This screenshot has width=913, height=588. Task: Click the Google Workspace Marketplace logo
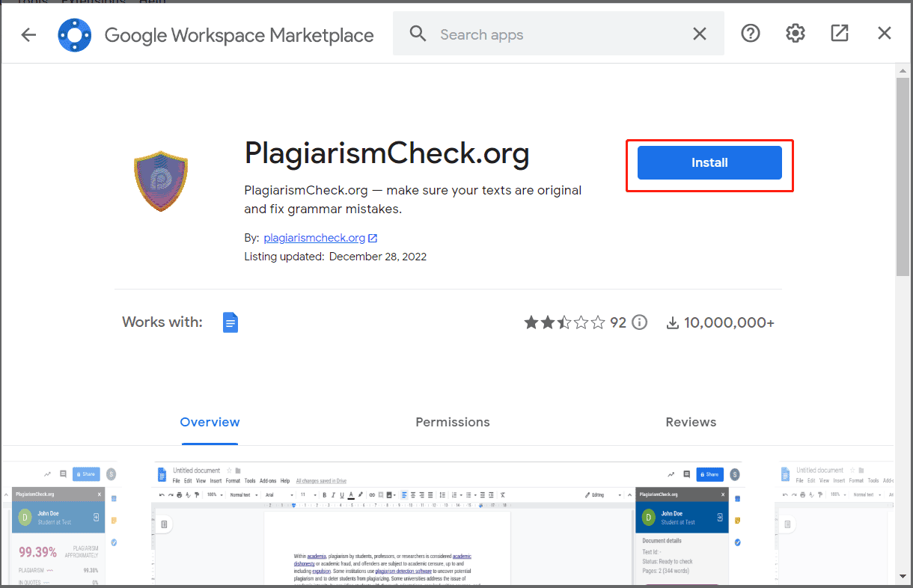point(75,34)
